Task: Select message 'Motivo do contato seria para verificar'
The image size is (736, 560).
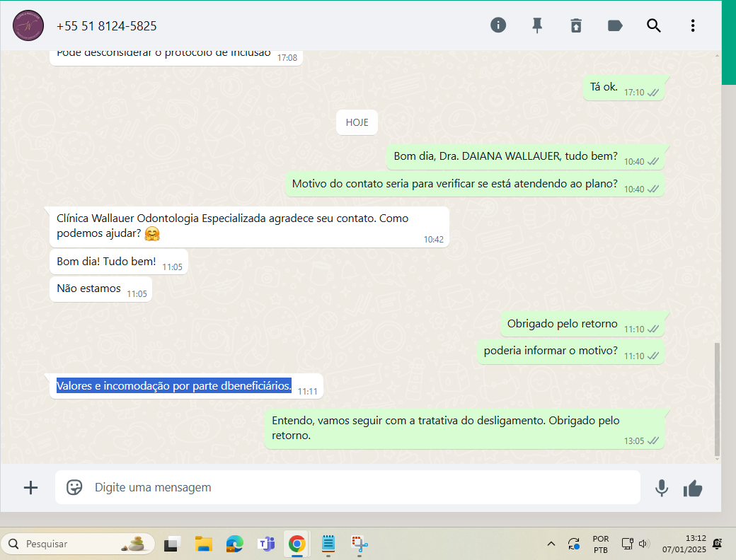Action: (x=475, y=185)
